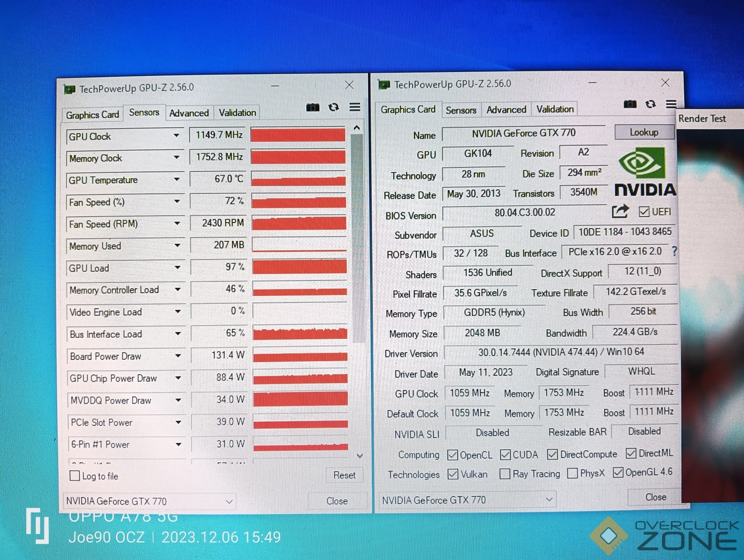The width and height of the screenshot is (744, 560).
Task: Open the Validation tab in the Sensors window
Action: 237,112
